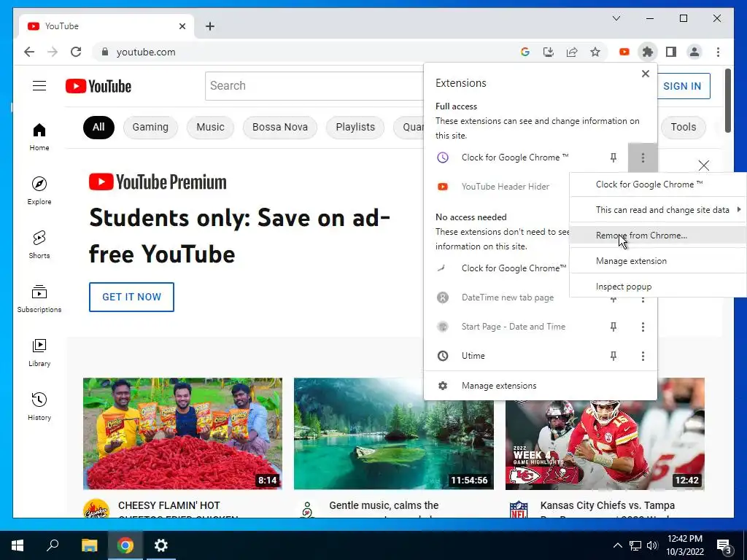Open Library in the sidebar
This screenshot has width=747, height=560.
click(39, 352)
